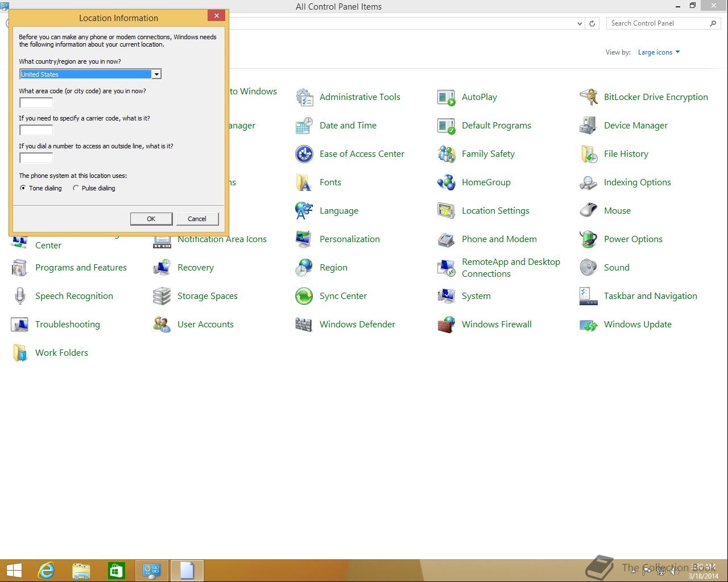Open the Windows Store taskbar icon
The width and height of the screenshot is (728, 582).
(x=117, y=570)
